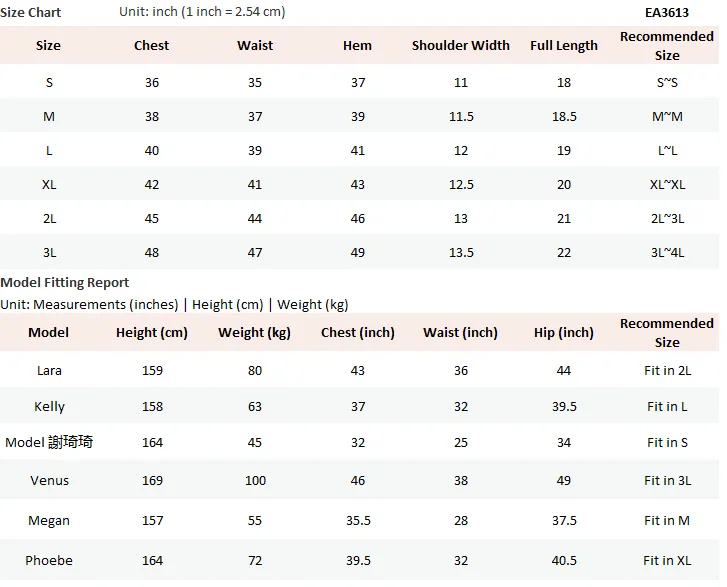This screenshot has width=727, height=587.
Task: Click the model name Venus
Action: coord(49,480)
